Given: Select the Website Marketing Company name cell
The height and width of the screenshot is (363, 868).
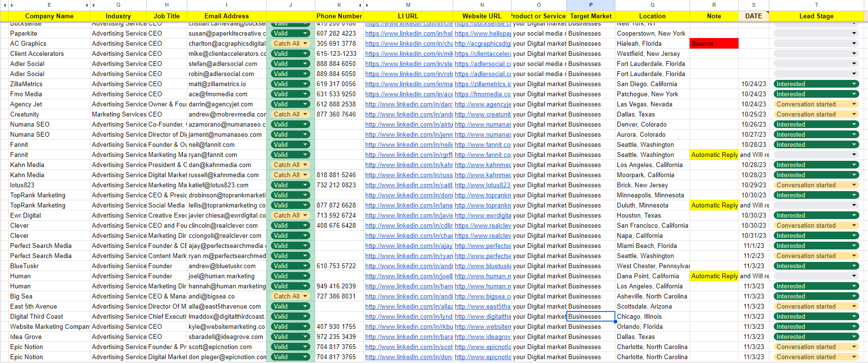Looking at the screenshot, I should (x=49, y=326).
